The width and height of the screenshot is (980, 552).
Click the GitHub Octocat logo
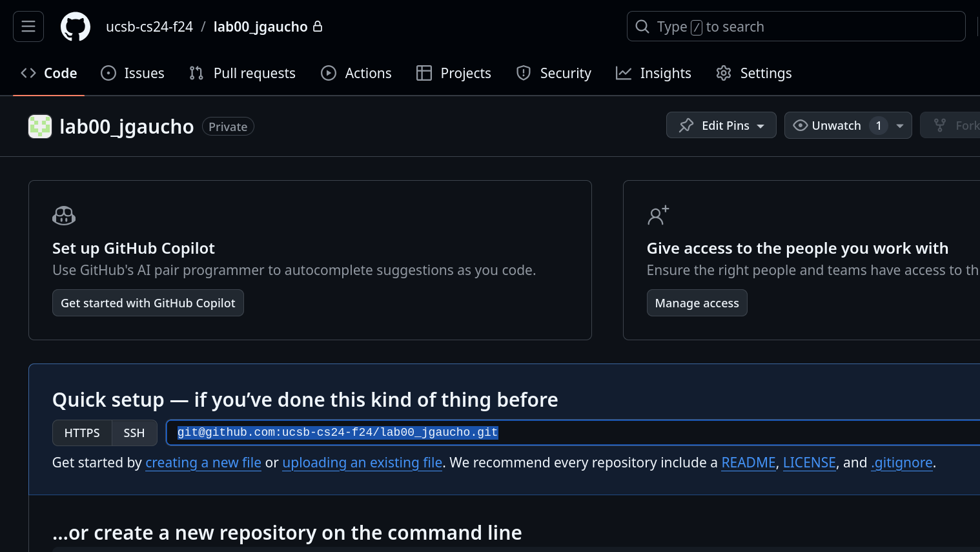76,26
